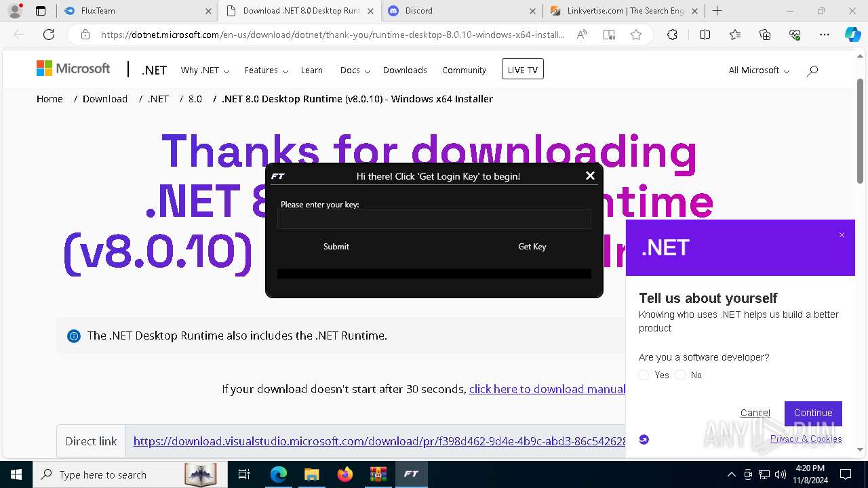The height and width of the screenshot is (488, 868).
Task: Open the Downloads nav item
Action: [x=405, y=70]
